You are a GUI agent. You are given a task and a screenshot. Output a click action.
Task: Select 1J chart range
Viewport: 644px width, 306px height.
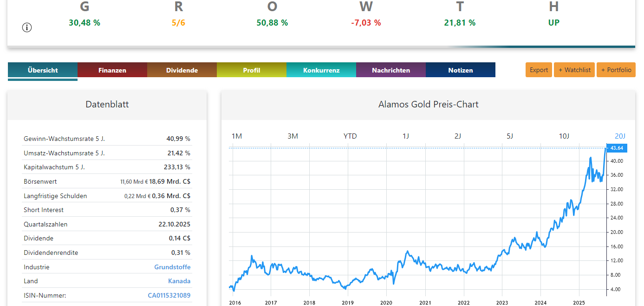coord(406,136)
